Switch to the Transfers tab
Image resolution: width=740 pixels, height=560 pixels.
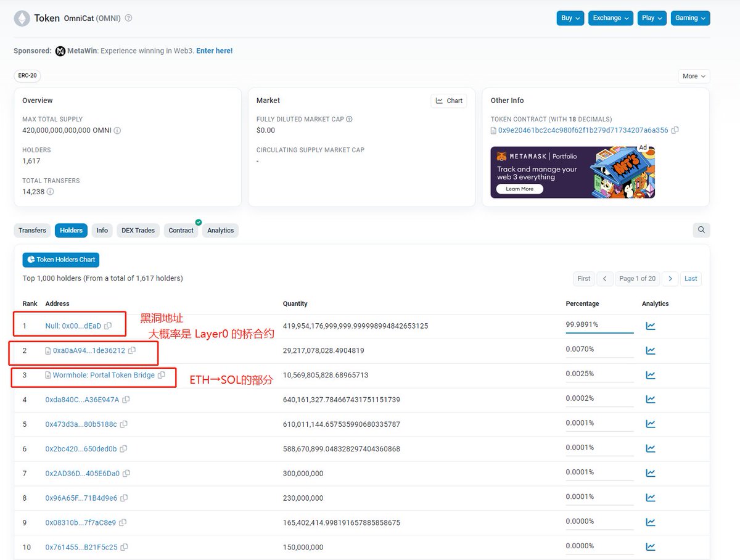tap(32, 230)
